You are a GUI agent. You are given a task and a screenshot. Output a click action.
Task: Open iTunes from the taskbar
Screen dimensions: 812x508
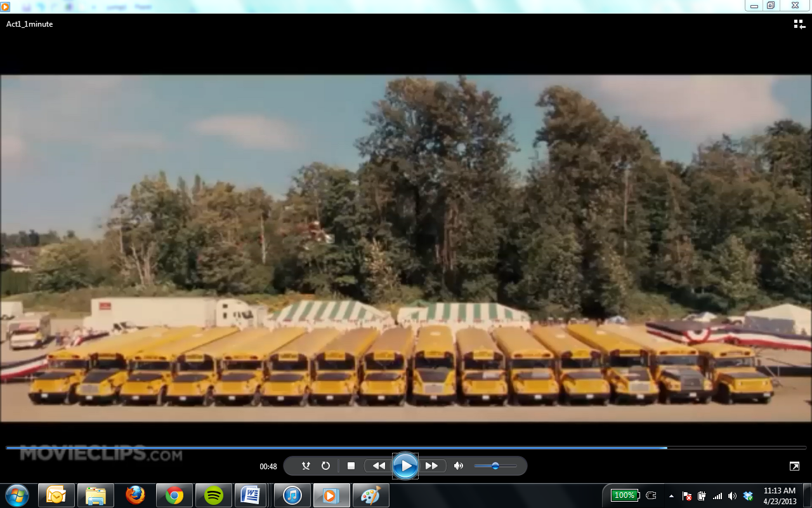pos(292,495)
